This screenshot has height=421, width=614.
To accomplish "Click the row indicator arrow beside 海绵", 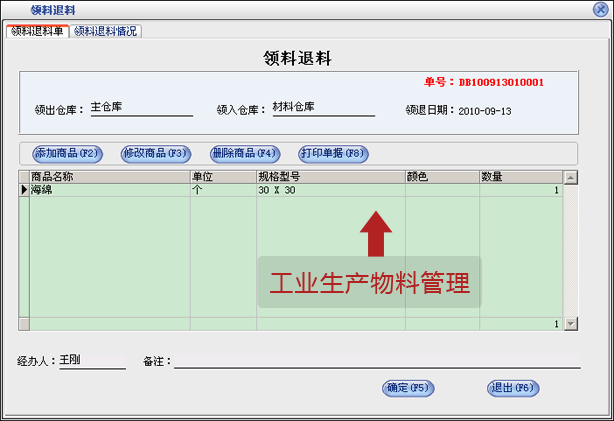I will 24,190.
